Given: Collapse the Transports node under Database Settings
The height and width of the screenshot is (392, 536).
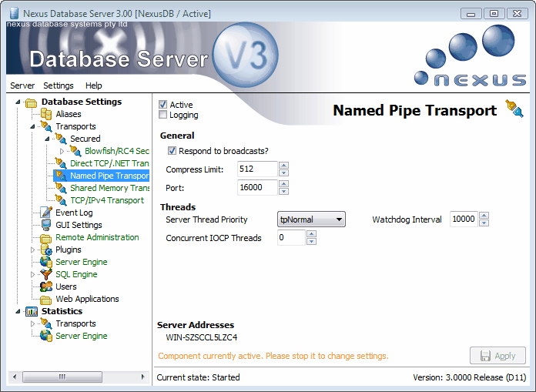Looking at the screenshot, I should [x=32, y=126].
